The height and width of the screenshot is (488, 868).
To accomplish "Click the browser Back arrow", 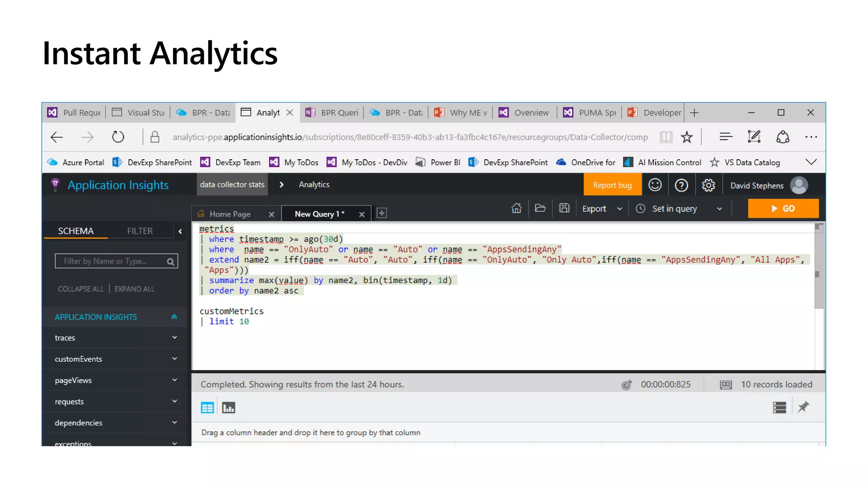I will tap(56, 137).
